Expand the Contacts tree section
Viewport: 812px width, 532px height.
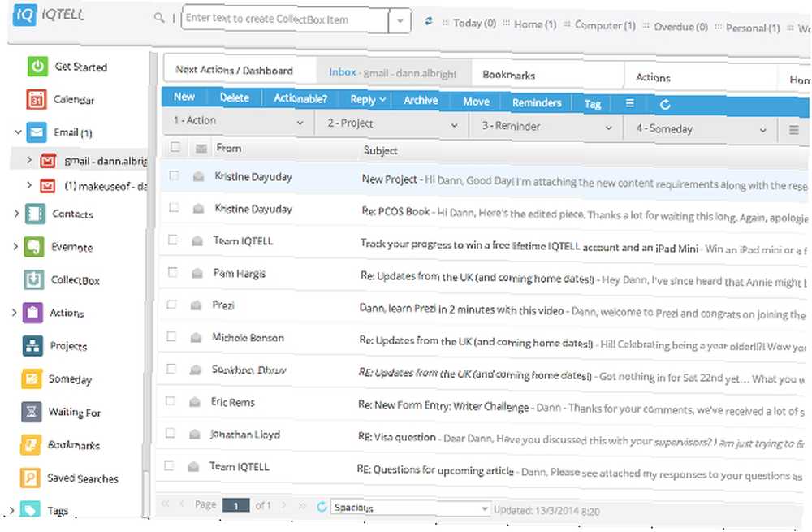[16, 213]
